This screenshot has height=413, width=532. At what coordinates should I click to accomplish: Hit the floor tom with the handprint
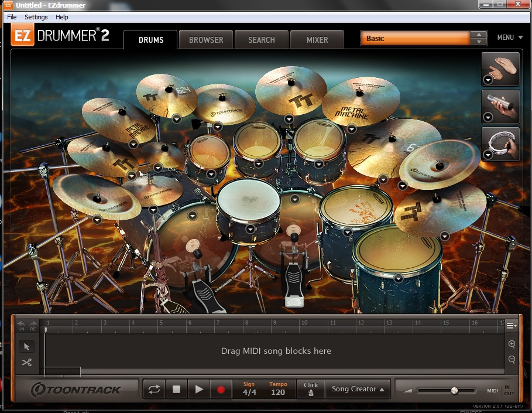pos(356,206)
